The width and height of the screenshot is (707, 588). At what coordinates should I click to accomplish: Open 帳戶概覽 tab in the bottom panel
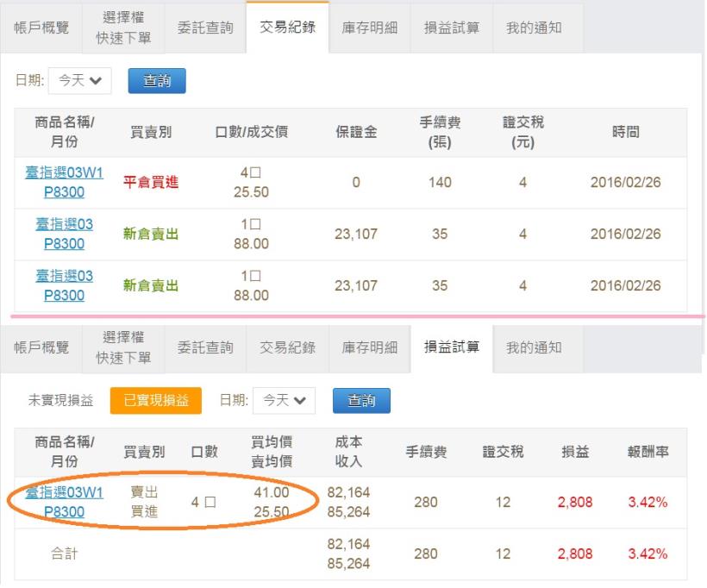(41, 347)
